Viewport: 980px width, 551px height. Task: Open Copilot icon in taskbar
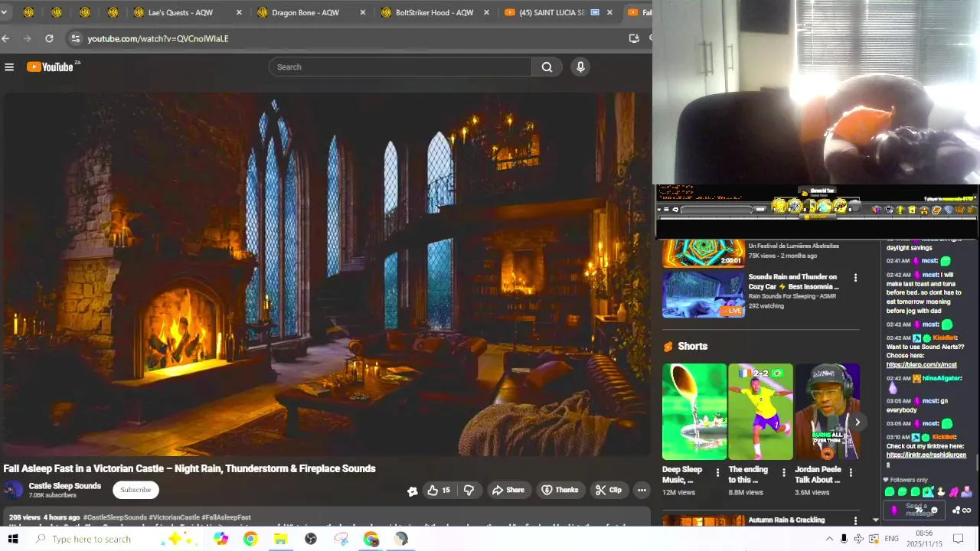(x=220, y=539)
